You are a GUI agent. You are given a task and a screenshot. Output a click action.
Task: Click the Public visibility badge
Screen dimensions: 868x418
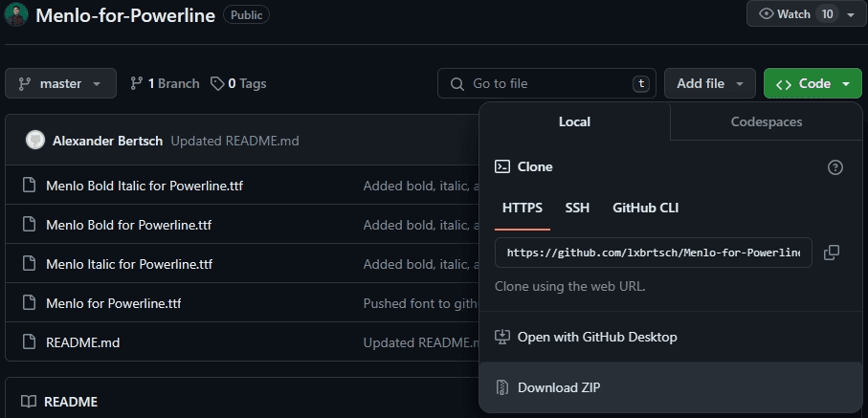(x=246, y=15)
